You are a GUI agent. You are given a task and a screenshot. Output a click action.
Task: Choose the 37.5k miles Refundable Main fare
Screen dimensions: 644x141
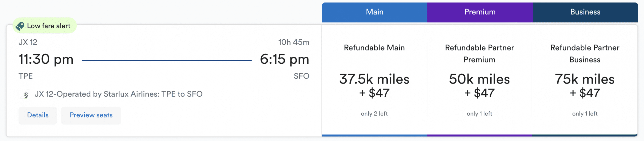click(x=374, y=86)
